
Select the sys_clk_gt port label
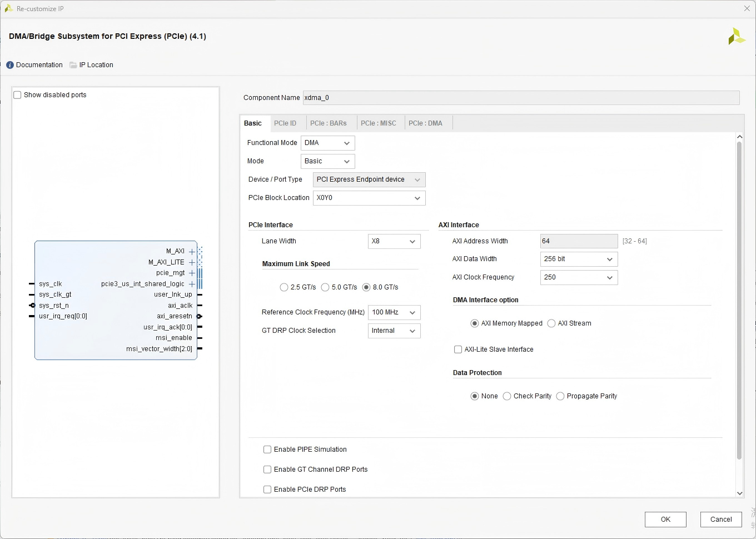click(55, 295)
